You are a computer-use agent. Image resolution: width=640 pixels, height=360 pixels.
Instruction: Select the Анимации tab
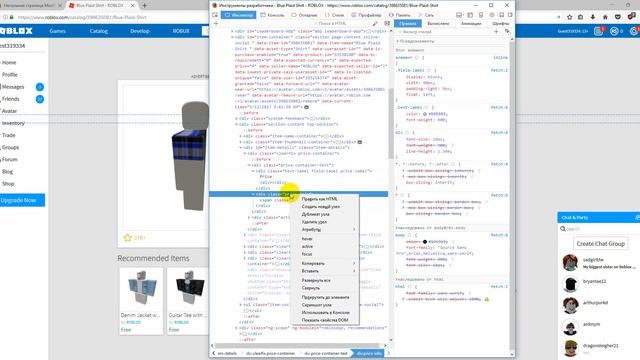tap(471, 23)
